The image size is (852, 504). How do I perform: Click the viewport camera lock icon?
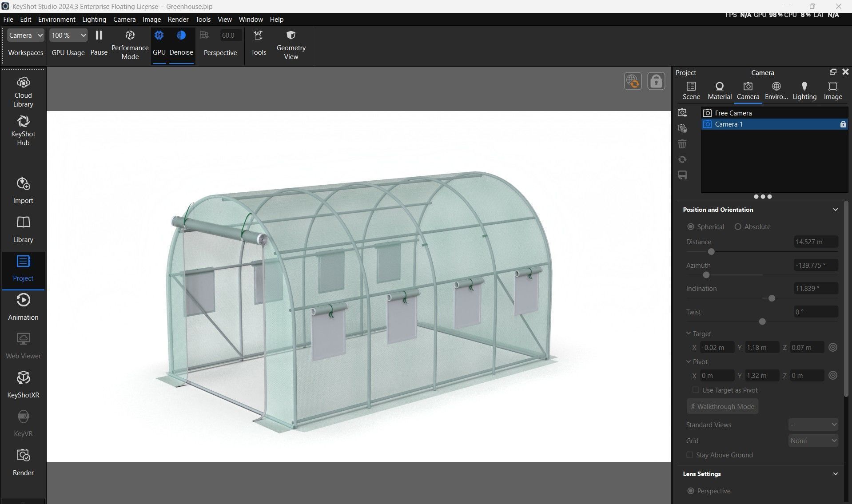(656, 81)
